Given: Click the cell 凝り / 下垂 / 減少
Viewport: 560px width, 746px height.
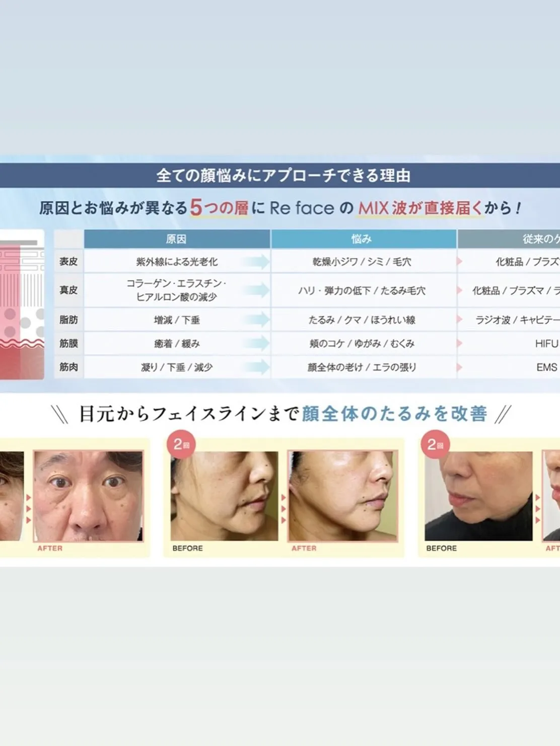Looking at the screenshot, I should point(177,367).
